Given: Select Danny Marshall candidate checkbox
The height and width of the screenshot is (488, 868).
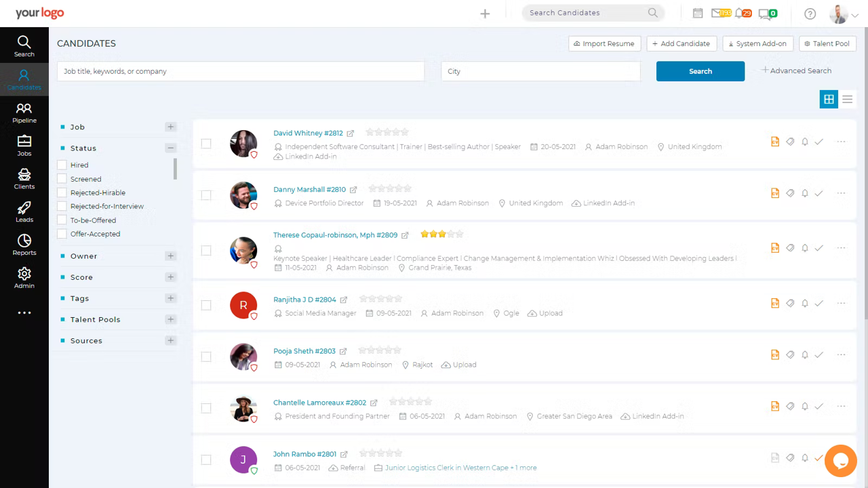Looking at the screenshot, I should tap(206, 195).
